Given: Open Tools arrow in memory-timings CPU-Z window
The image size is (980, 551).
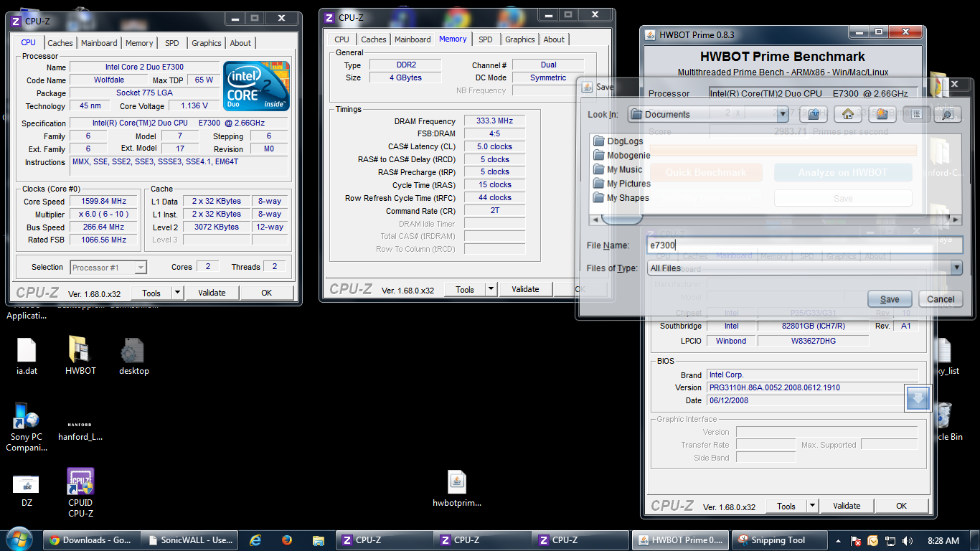Looking at the screenshot, I should click(491, 290).
